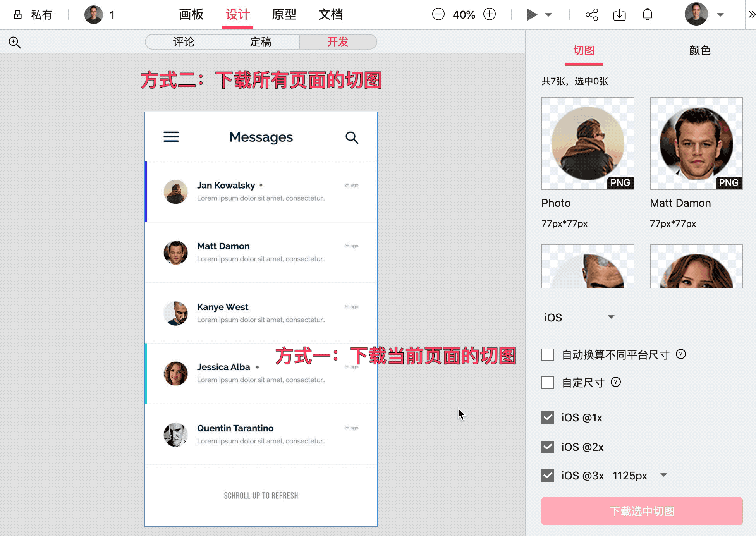This screenshot has height=536, width=756.
Task: Click the 40% zoom level
Action: pos(464,15)
